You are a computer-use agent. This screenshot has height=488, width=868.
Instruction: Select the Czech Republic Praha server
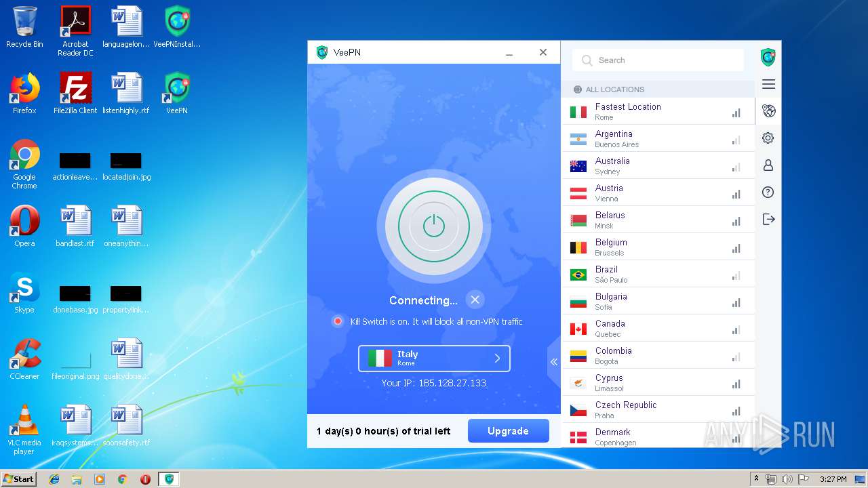coord(658,409)
